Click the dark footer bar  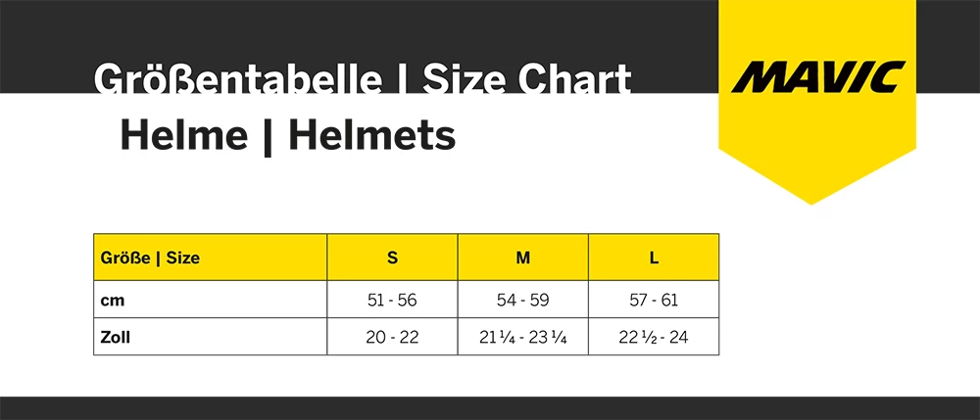490,408
